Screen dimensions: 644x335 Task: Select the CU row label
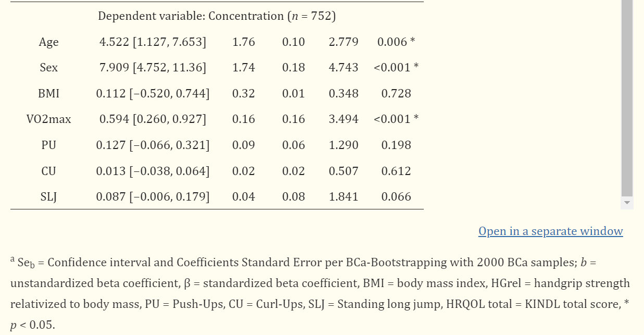pyautogui.click(x=48, y=171)
